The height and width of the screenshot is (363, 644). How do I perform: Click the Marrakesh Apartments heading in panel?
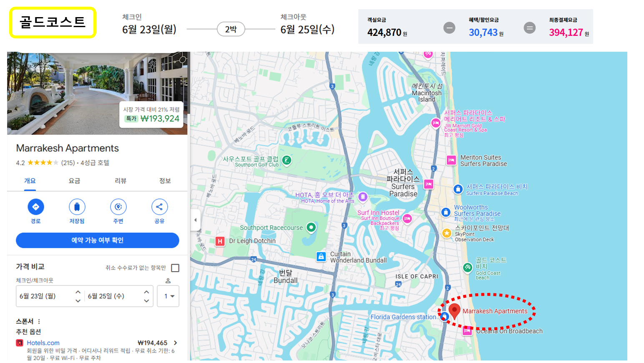[x=68, y=148]
